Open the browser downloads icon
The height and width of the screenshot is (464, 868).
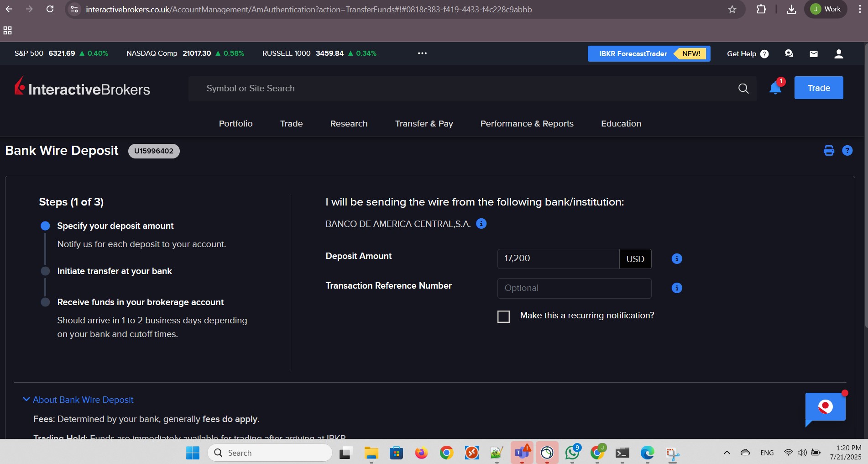click(x=792, y=9)
